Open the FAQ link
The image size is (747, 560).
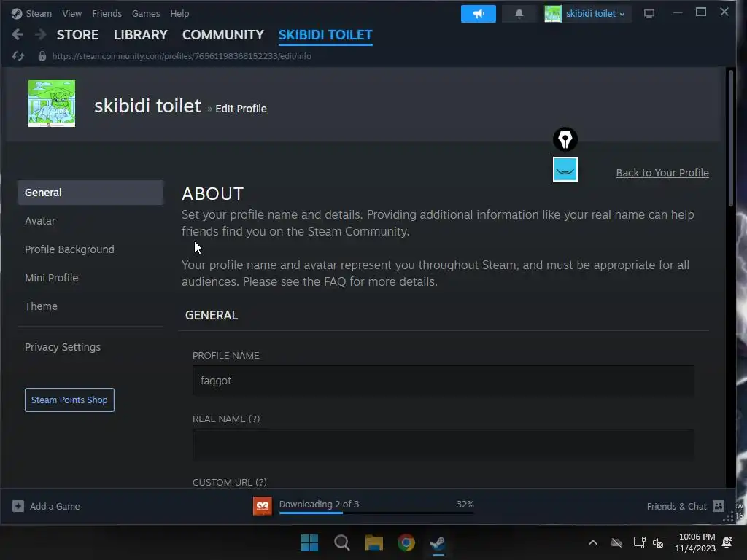(x=334, y=281)
